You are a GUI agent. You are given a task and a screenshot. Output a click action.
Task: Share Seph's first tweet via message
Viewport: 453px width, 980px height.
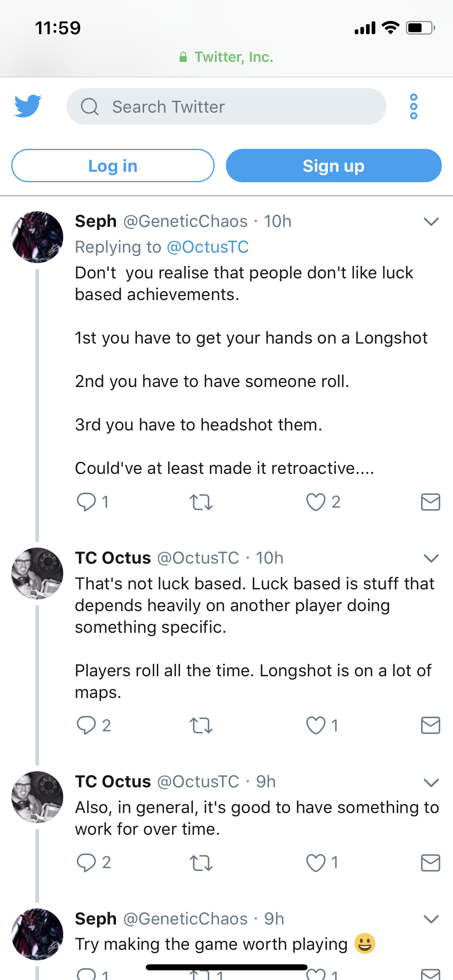tap(430, 502)
